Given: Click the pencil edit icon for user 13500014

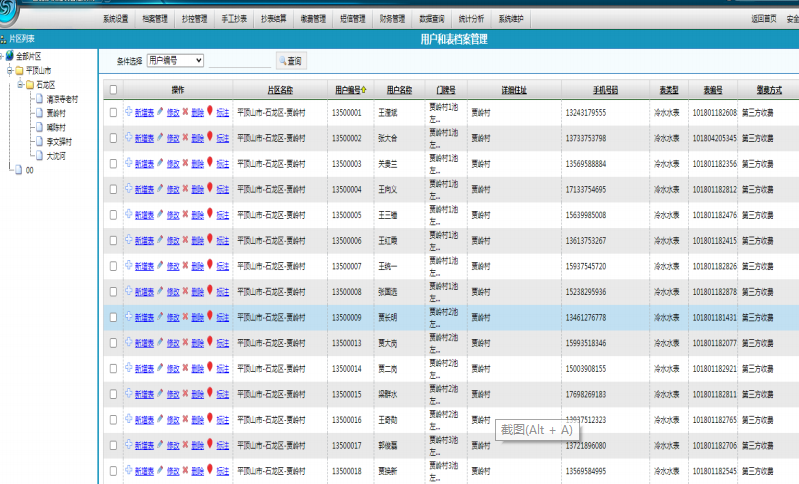Looking at the screenshot, I should (x=160, y=368).
